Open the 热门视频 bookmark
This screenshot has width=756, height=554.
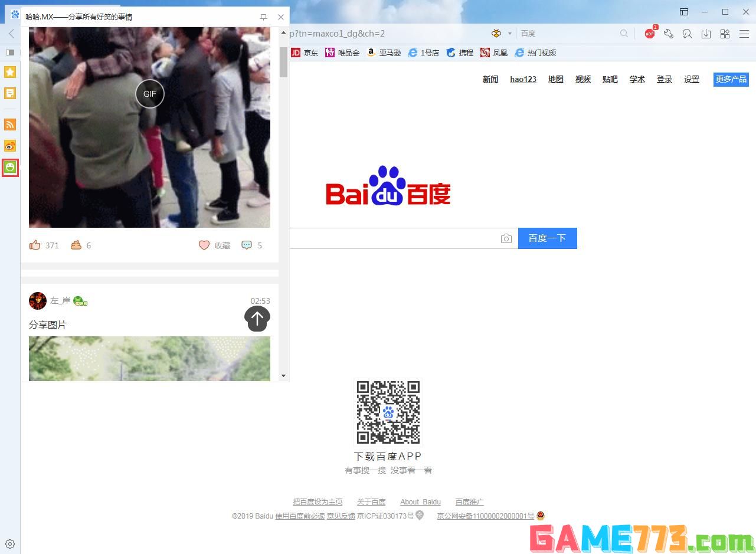point(535,53)
